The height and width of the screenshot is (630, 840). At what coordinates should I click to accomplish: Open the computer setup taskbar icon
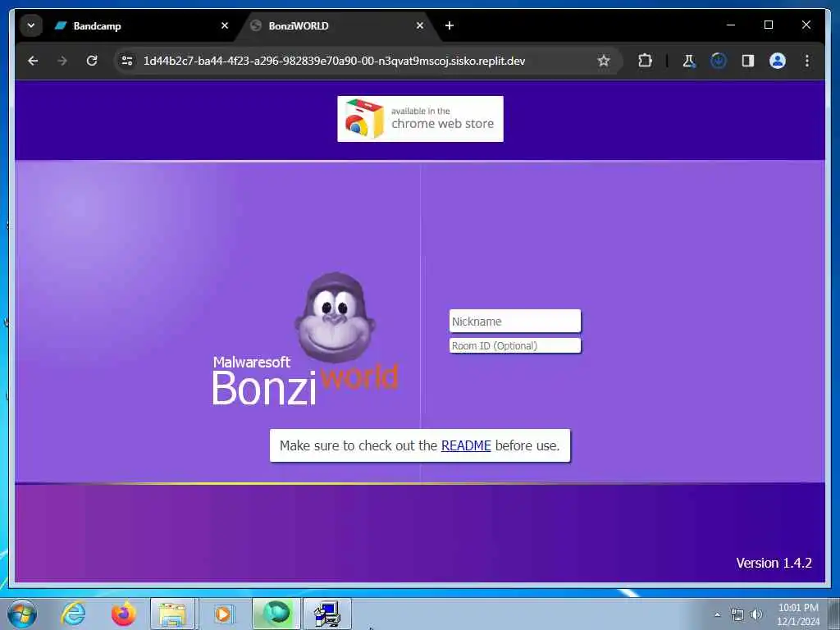tap(327, 614)
